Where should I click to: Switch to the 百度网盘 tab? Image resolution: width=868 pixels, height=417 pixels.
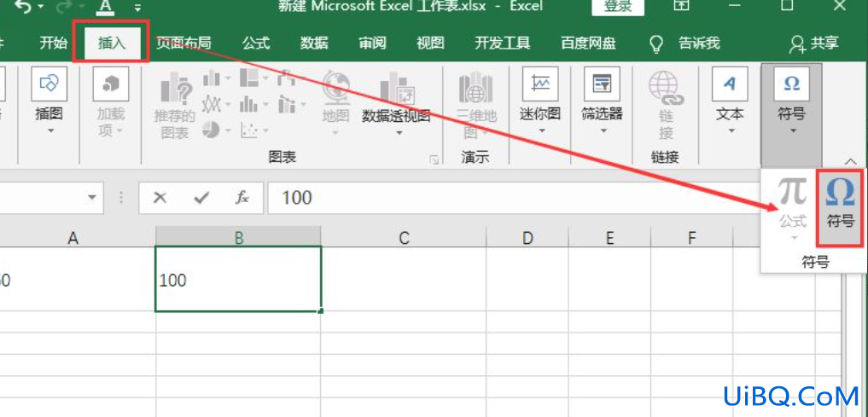coord(588,43)
